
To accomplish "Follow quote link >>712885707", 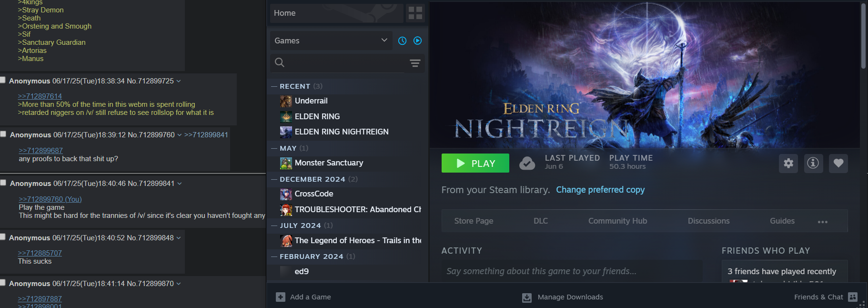I will (40, 253).
